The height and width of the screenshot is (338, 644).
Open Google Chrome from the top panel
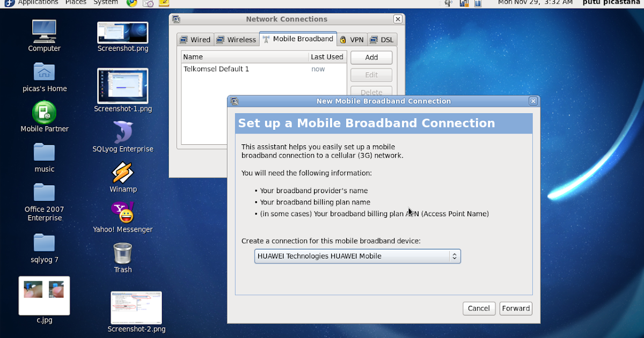pos(130,3)
